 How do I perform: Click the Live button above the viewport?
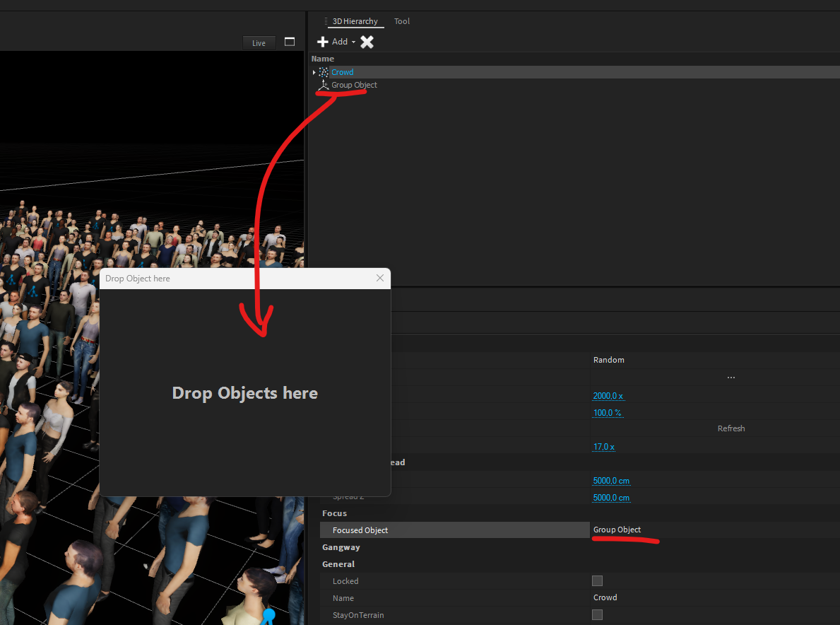(x=259, y=43)
